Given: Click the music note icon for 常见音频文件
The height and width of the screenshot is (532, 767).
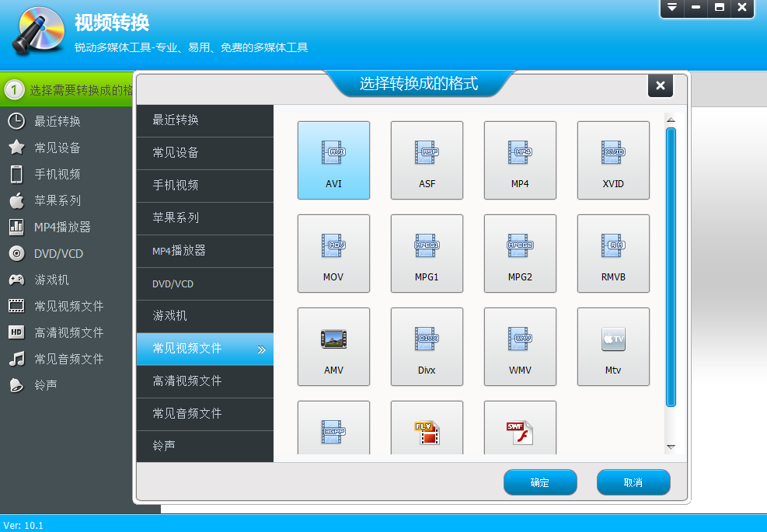Looking at the screenshot, I should 16,359.
